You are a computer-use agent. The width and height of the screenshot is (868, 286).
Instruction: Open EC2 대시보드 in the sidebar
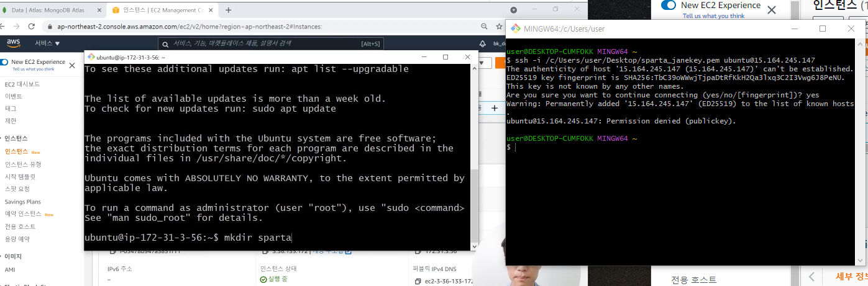click(x=22, y=84)
